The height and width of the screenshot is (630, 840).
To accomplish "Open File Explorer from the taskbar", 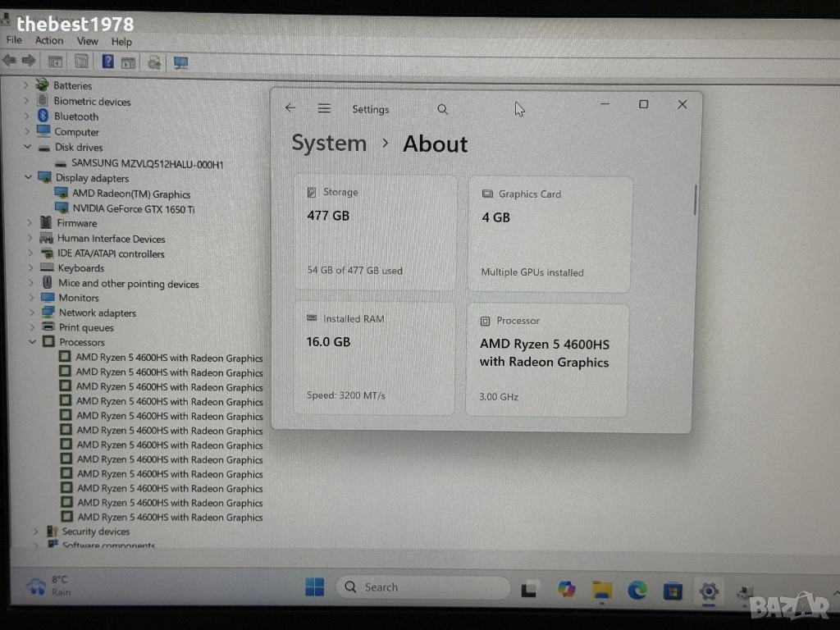I will point(602,589).
